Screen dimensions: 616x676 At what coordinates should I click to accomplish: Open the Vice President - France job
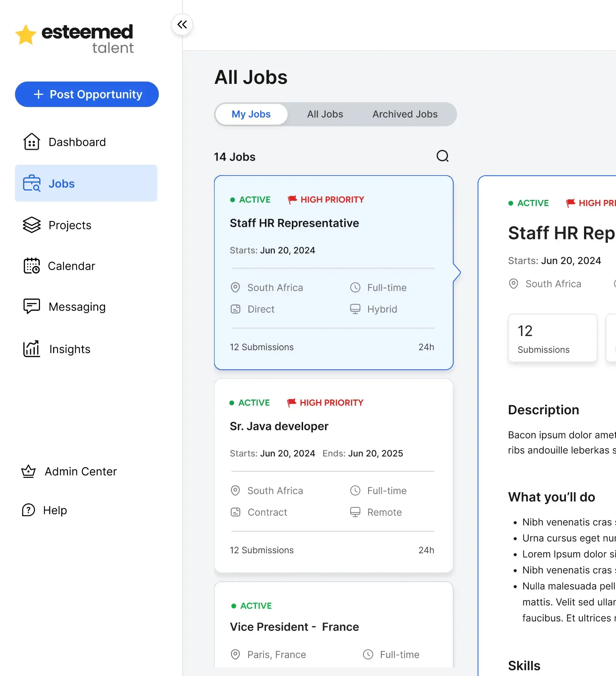[x=294, y=627]
